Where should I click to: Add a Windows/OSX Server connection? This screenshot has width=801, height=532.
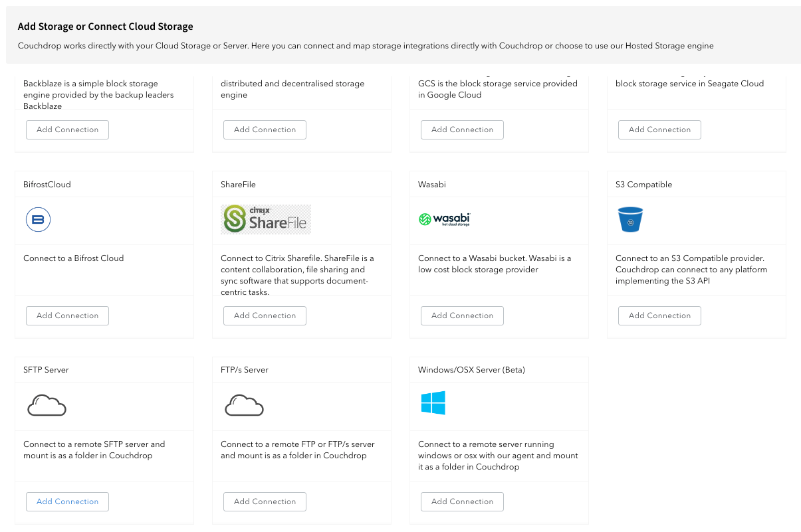[x=462, y=501]
